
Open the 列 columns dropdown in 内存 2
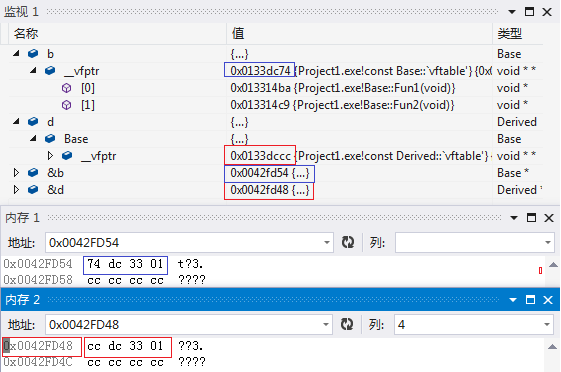(547, 324)
